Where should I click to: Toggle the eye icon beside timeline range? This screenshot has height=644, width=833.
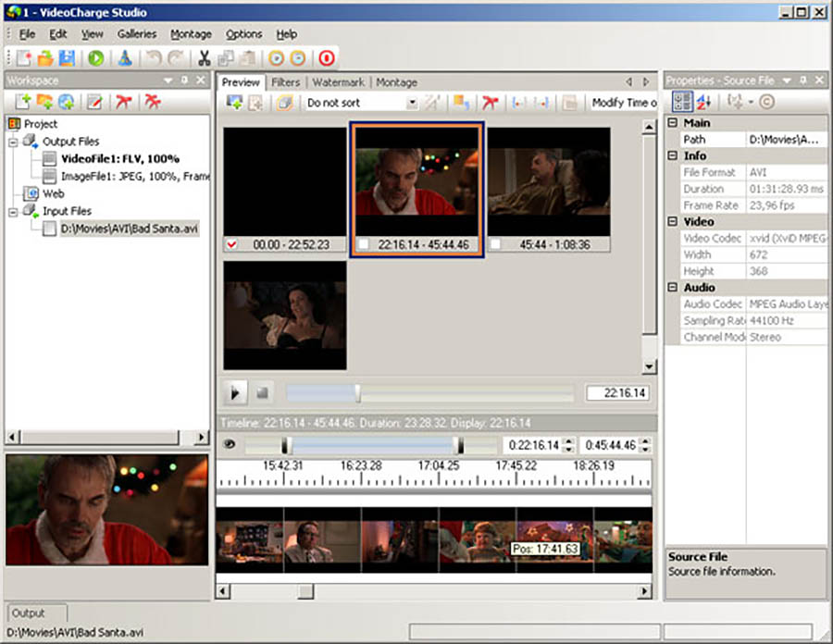click(x=230, y=445)
